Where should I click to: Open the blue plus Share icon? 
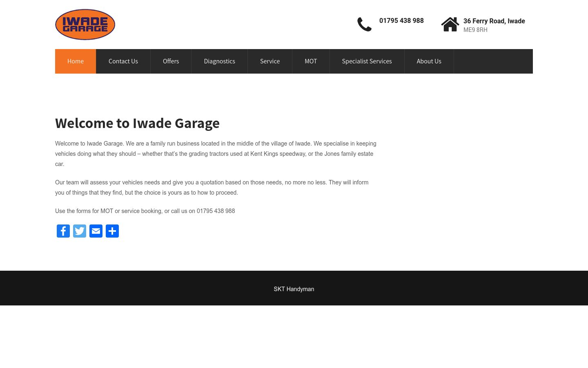[112, 231]
